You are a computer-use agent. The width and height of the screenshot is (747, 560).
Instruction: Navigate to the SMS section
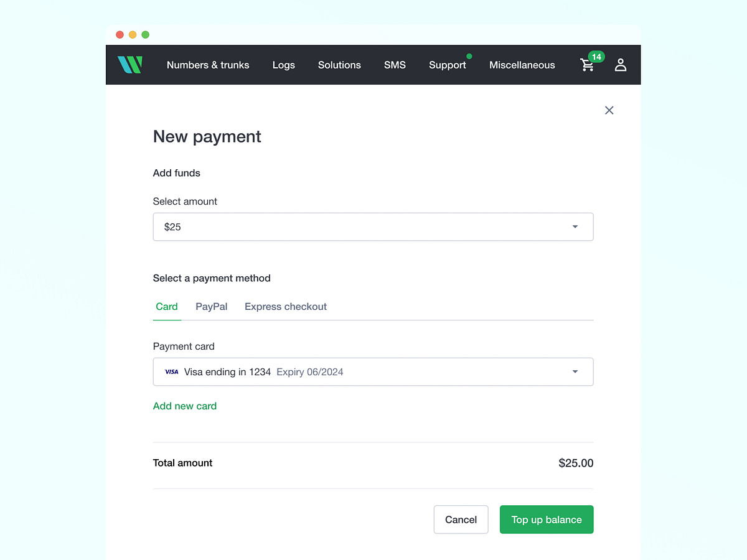coord(395,65)
